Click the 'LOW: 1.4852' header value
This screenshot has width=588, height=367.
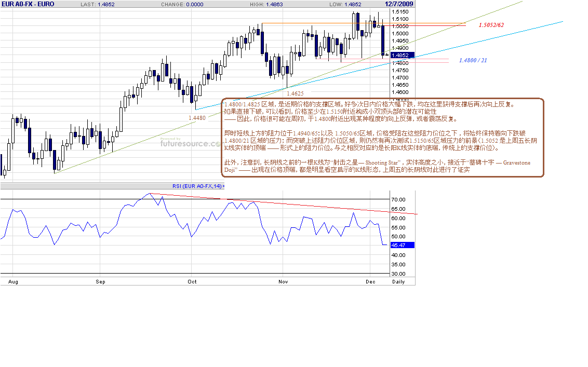click(345, 5)
